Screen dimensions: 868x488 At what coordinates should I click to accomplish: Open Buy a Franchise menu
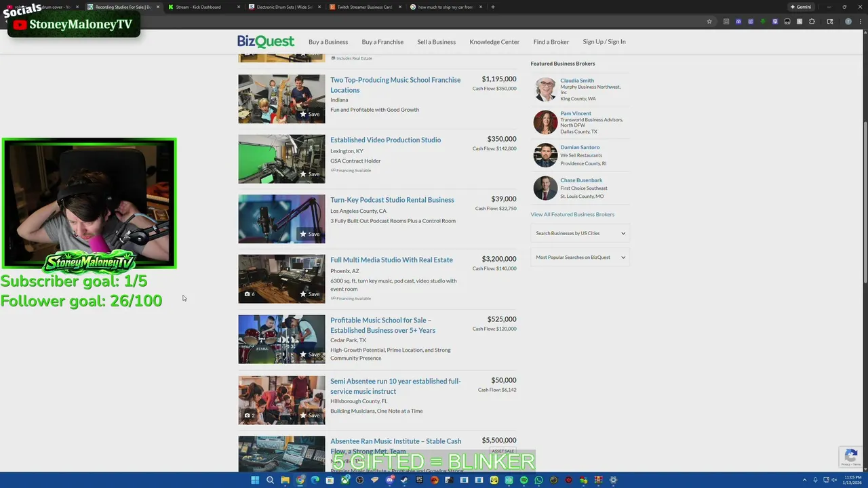coord(382,42)
